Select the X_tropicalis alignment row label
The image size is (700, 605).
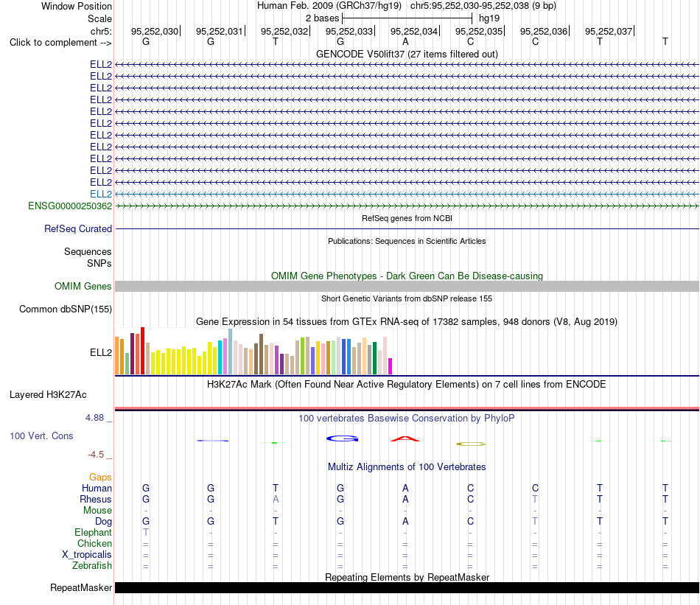click(87, 555)
